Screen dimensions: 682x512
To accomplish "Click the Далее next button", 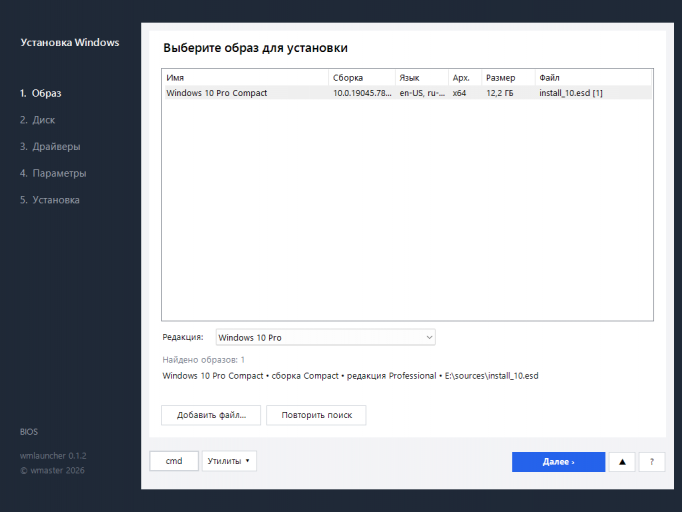I will [x=558, y=462].
